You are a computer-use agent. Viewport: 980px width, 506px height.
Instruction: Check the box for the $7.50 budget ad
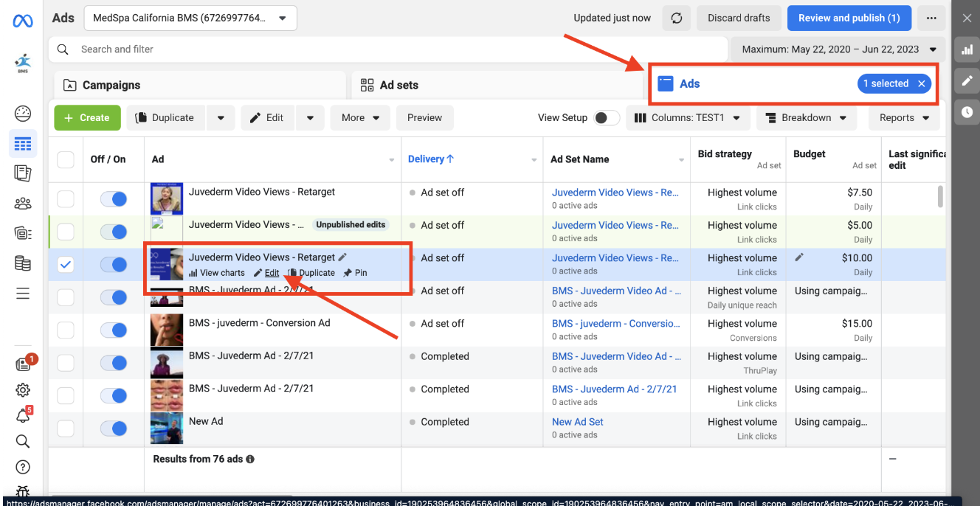click(x=66, y=199)
